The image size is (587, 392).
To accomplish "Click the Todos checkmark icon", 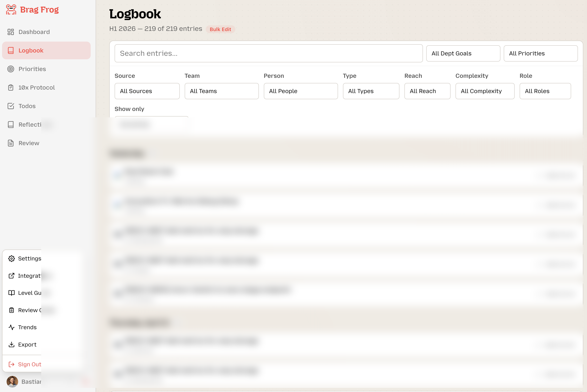I will pos(11,106).
